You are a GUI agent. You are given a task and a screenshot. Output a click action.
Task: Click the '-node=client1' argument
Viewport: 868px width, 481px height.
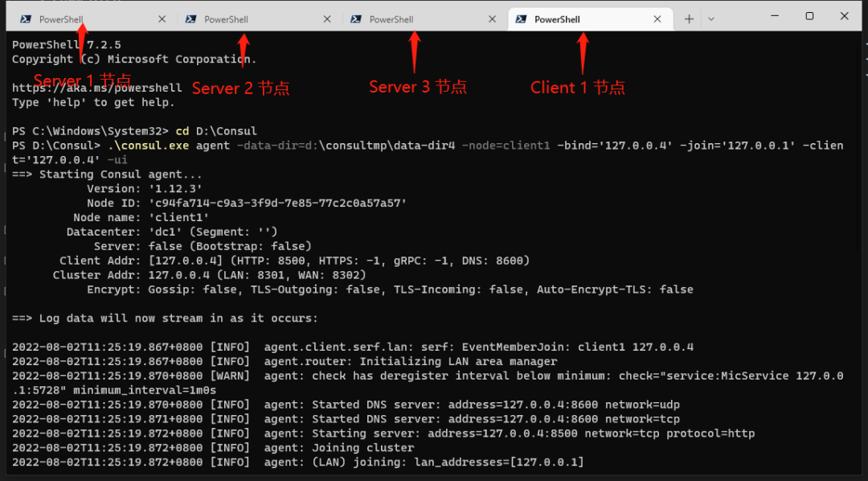pyautogui.click(x=506, y=146)
